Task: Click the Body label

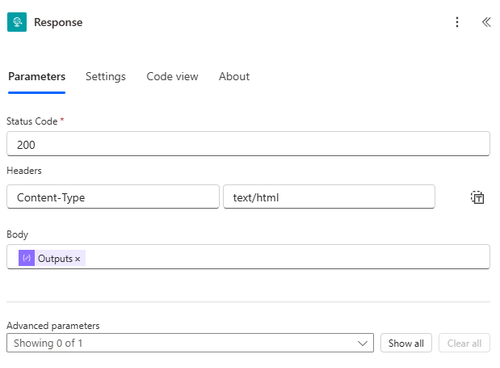Action: pyautogui.click(x=17, y=234)
